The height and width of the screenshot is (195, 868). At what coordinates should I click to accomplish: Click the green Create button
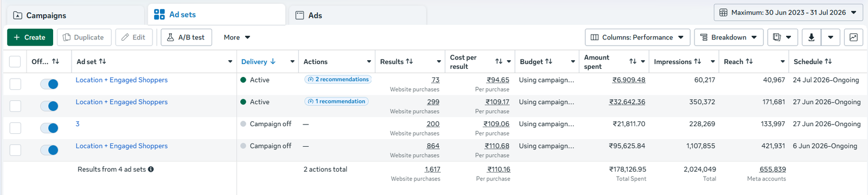(30, 37)
